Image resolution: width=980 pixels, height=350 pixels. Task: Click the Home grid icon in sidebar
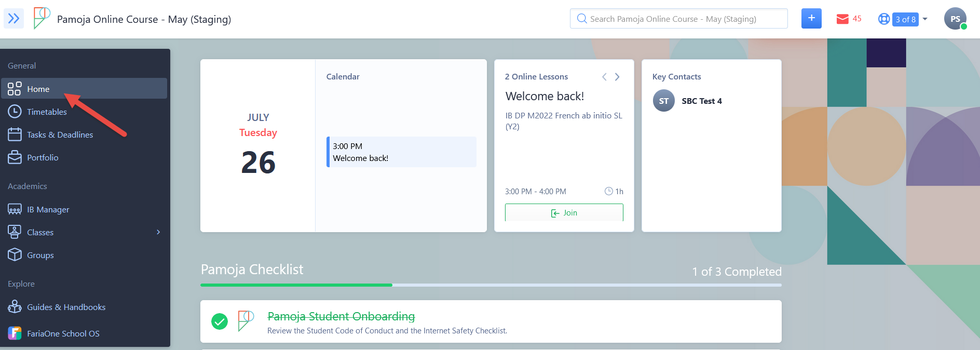point(15,89)
